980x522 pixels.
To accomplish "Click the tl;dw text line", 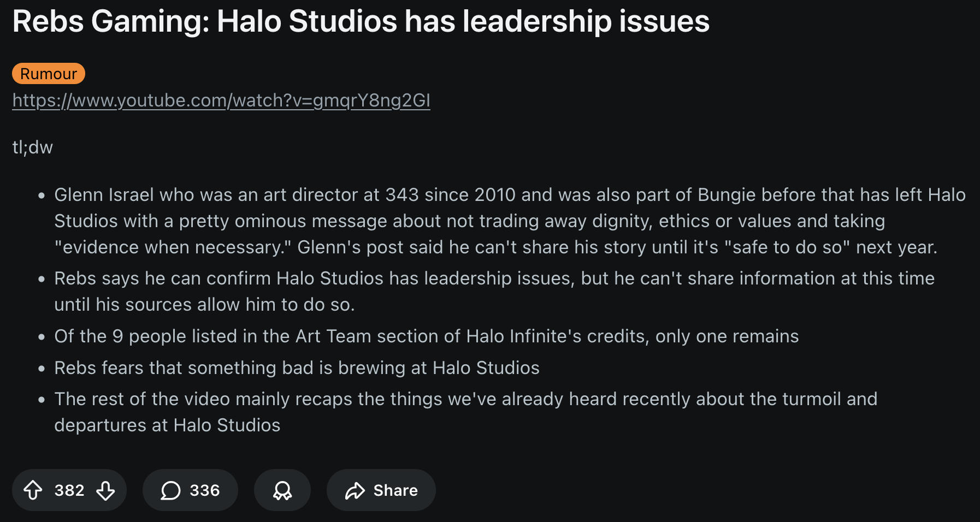I will click(x=33, y=147).
